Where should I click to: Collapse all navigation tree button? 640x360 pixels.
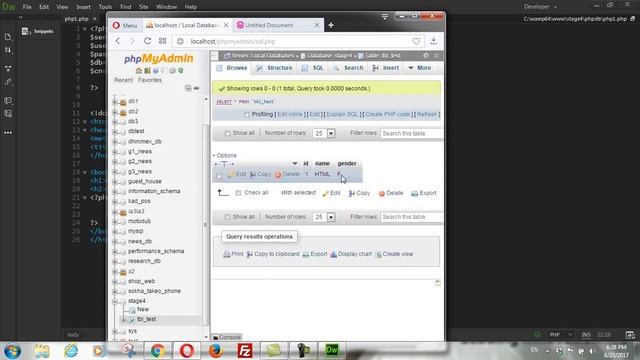(188, 88)
